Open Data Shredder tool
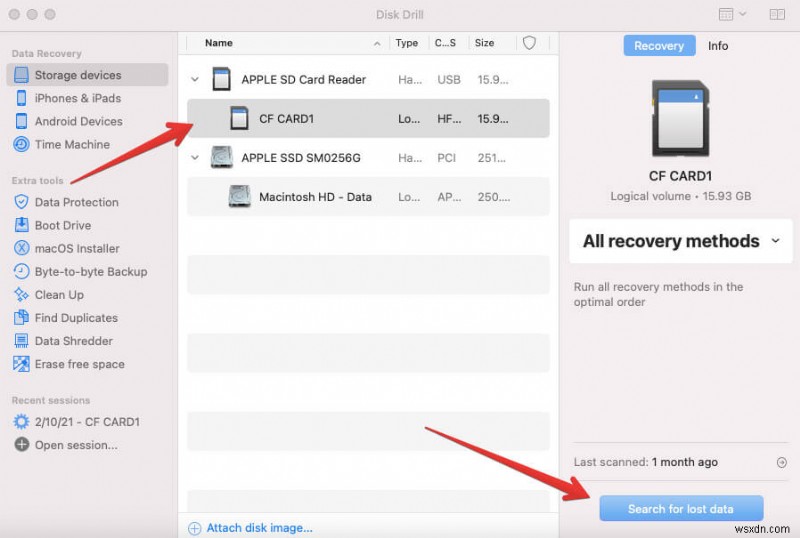The height and width of the screenshot is (538, 800). [73, 341]
